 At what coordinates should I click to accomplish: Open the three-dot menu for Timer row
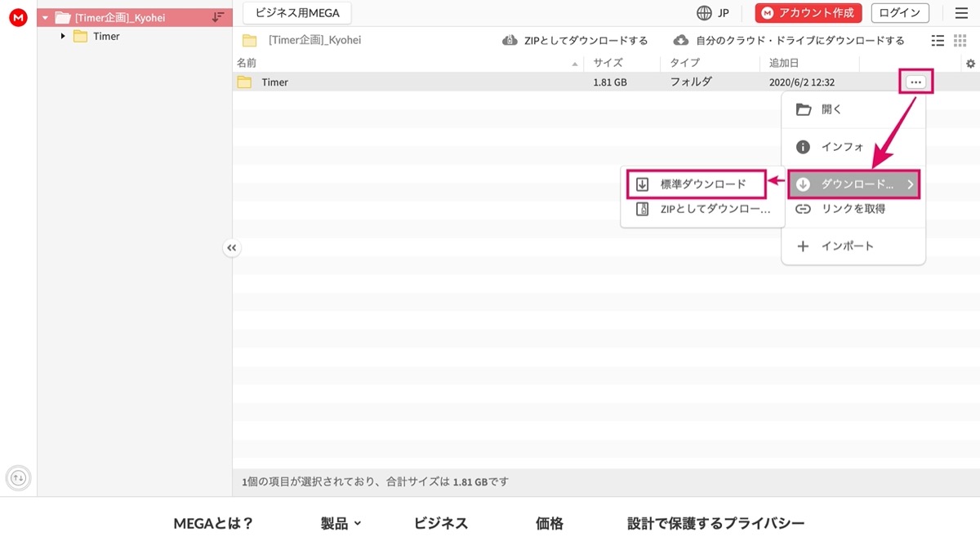point(915,82)
